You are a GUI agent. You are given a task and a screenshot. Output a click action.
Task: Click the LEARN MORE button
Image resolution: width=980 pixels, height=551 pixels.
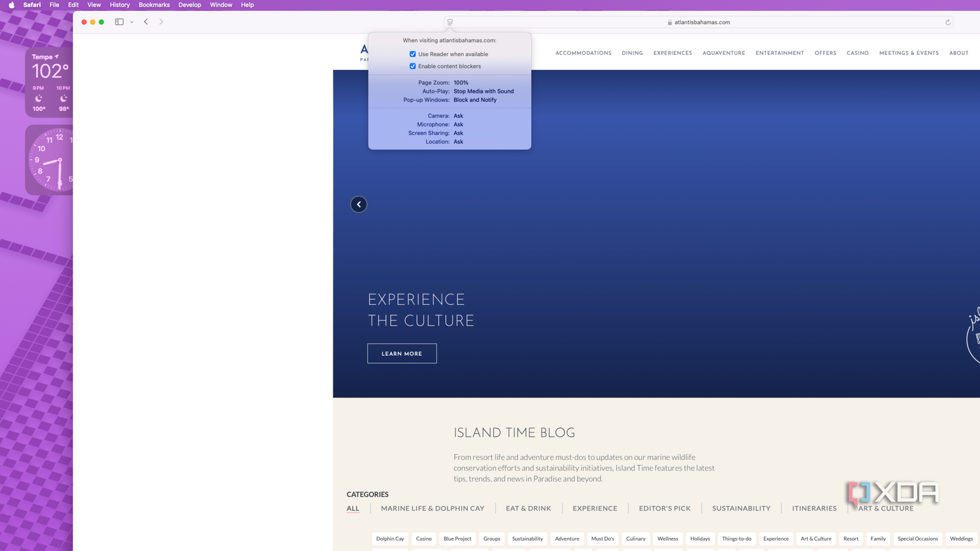[x=402, y=353]
